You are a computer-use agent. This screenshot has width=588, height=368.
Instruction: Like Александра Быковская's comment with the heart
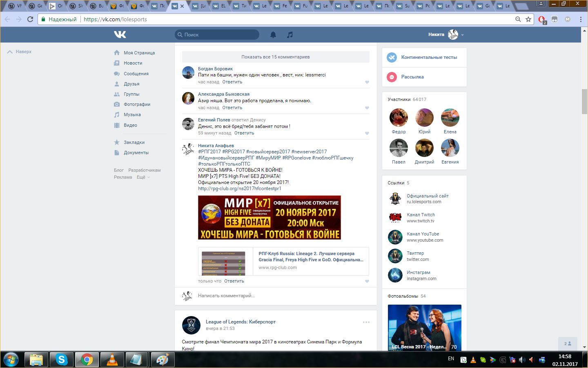coord(367,108)
